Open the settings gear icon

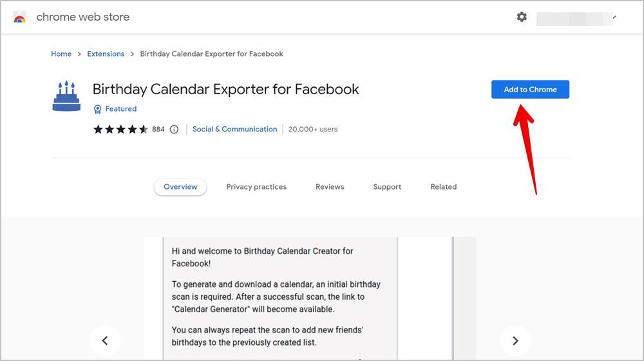point(522,17)
